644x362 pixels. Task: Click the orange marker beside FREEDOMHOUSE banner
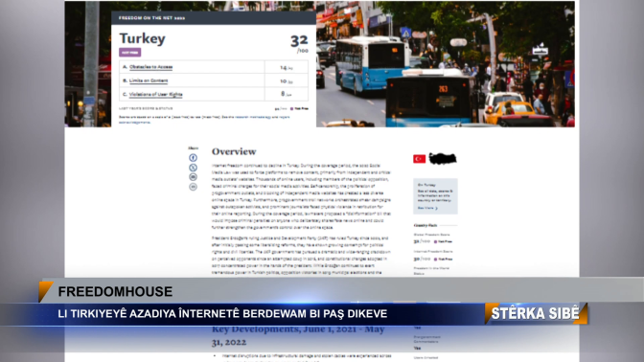click(x=45, y=291)
